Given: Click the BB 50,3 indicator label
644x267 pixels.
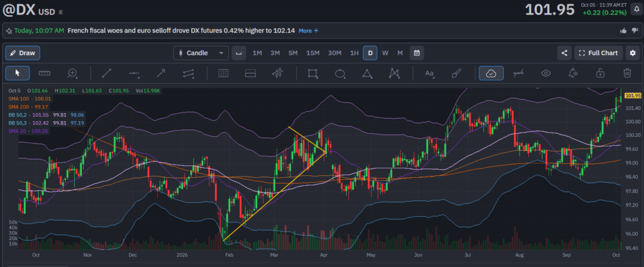Looking at the screenshot, I should click(x=46, y=123).
